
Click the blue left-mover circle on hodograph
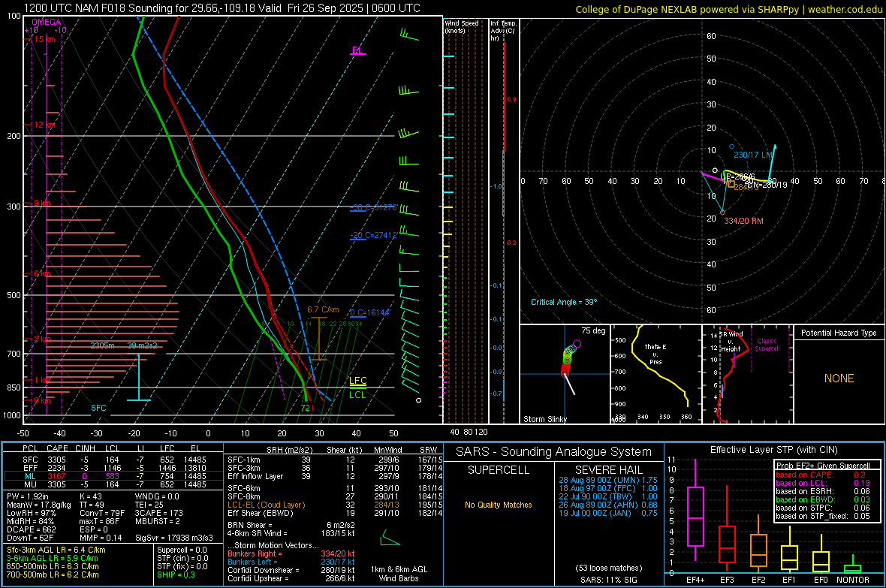[x=732, y=146]
